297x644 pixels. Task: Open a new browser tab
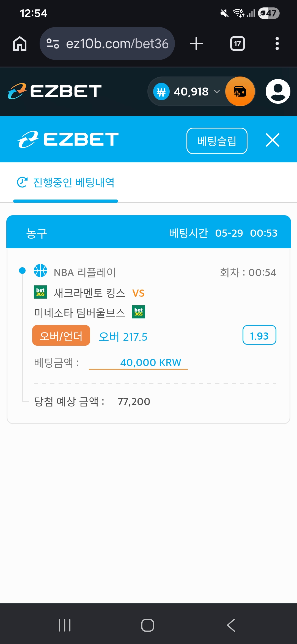196,43
